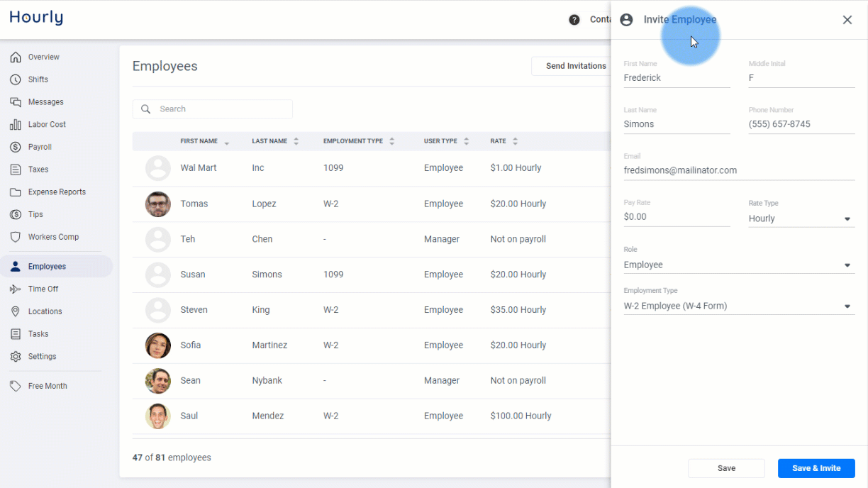Open Time Off airplane icon

(16, 289)
